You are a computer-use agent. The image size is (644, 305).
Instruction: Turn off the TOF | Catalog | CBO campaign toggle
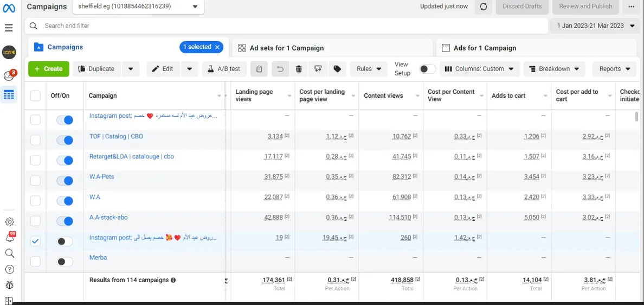point(65,140)
